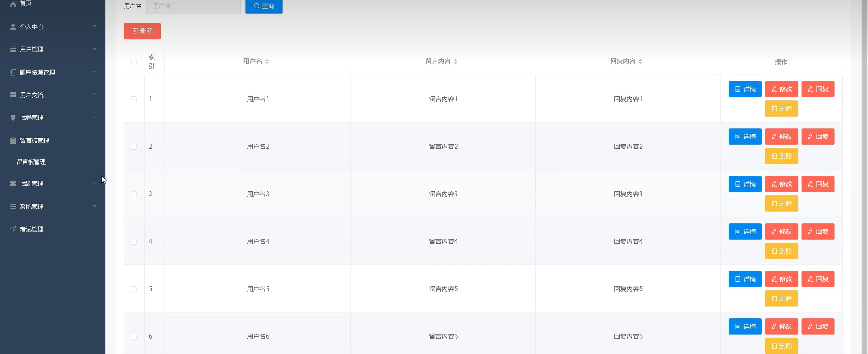
Task: Click the 操作 column header
Action: click(781, 62)
